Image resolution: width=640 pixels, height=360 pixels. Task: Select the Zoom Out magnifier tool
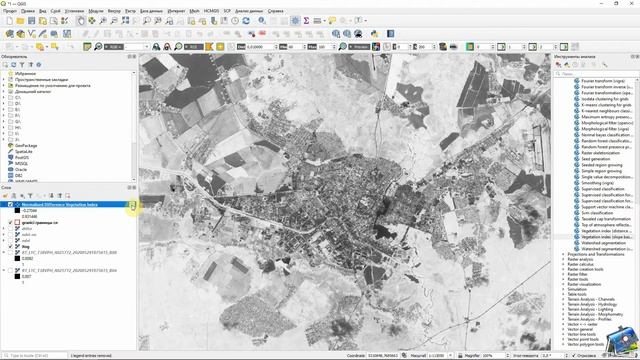[114, 20]
